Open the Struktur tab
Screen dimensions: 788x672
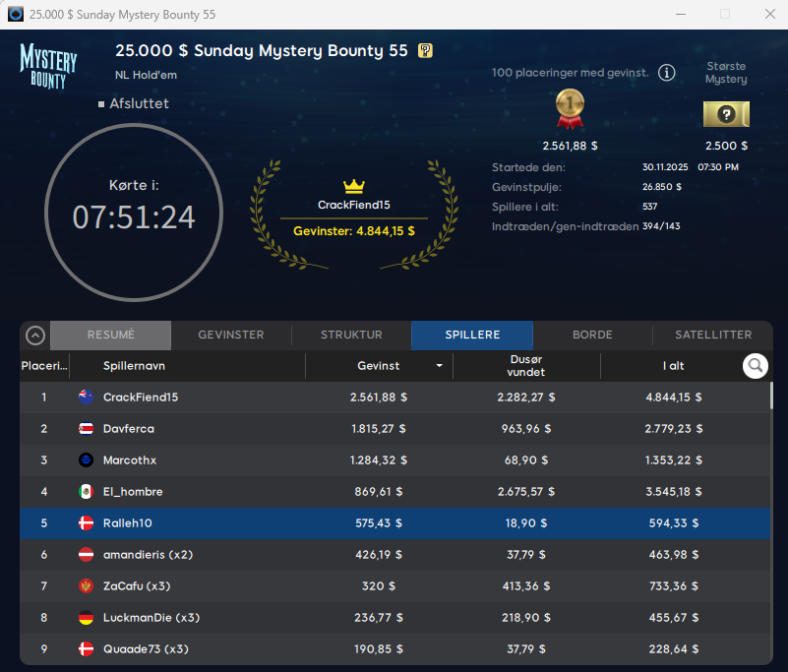pos(351,335)
